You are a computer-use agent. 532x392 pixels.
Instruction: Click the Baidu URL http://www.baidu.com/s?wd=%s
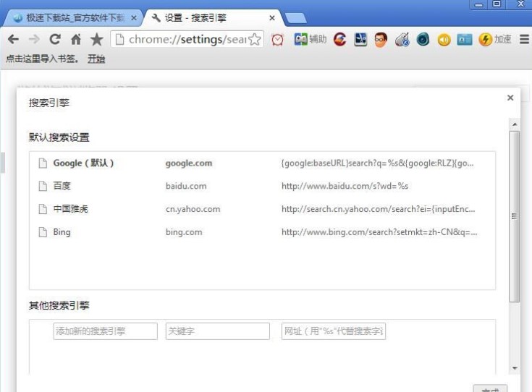[x=345, y=186]
